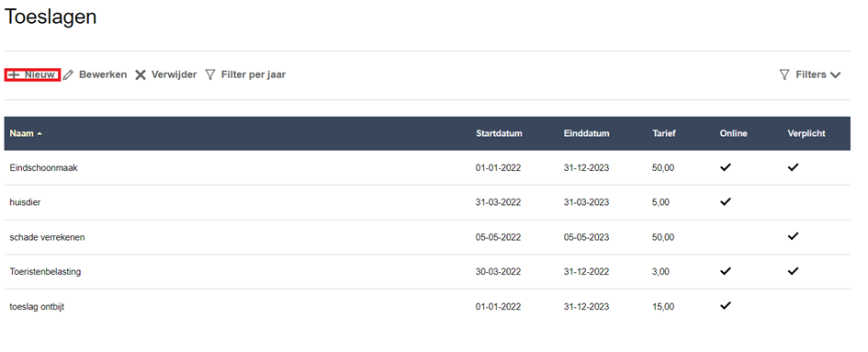
Task: Expand the Filters dropdown chevron
Action: point(835,74)
